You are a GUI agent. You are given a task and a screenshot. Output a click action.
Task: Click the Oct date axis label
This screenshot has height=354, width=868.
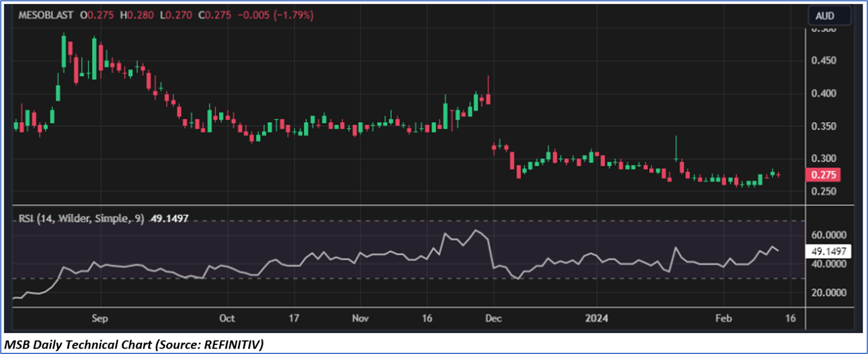coord(227,318)
